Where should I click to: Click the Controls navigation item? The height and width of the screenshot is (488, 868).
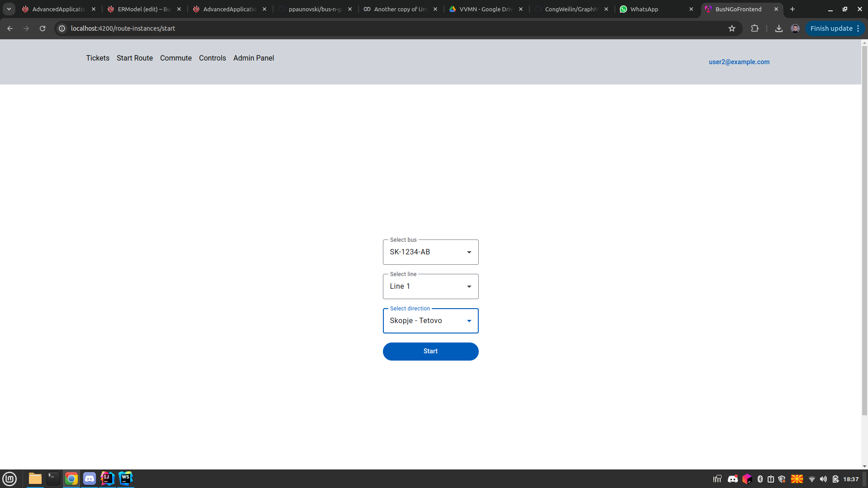[x=212, y=58]
